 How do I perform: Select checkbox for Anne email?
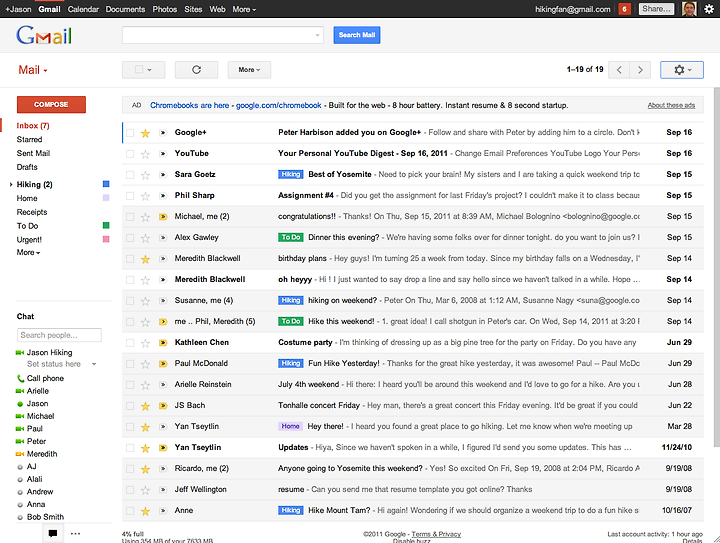pos(130,511)
